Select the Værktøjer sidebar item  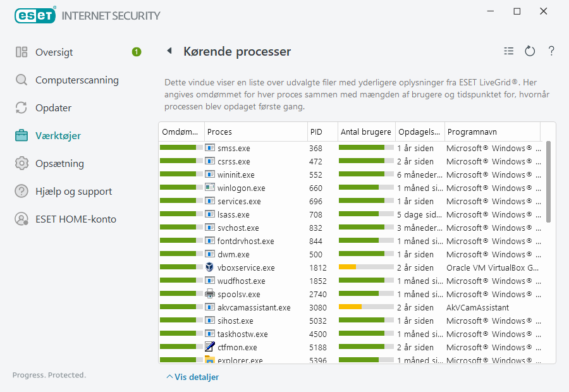58,136
